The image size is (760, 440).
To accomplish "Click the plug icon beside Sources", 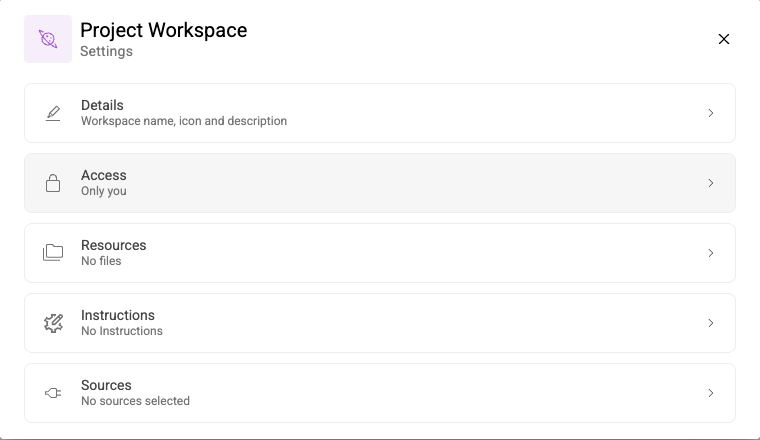I will click(53, 393).
